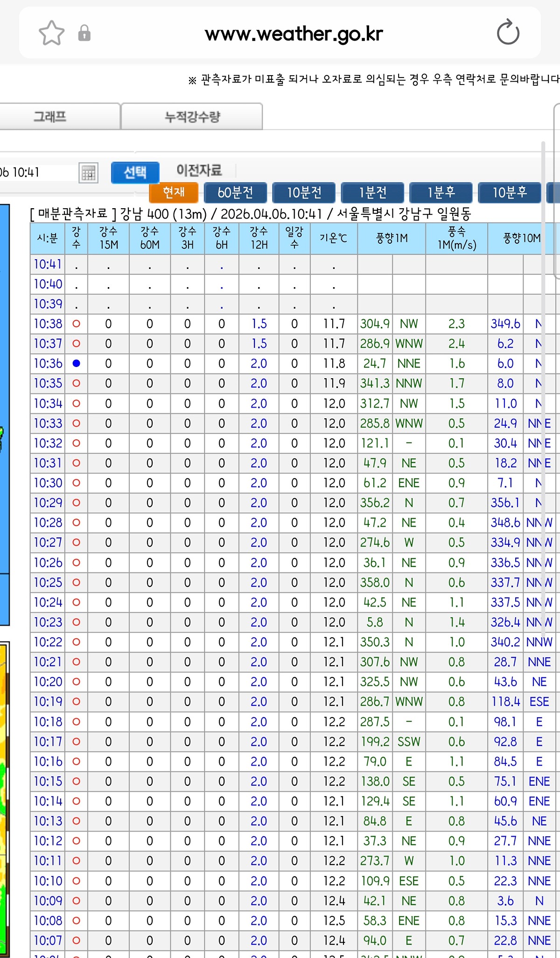Click the 기온℃ column header
Image resolution: width=560 pixels, height=958 pixels.
pyautogui.click(x=333, y=238)
